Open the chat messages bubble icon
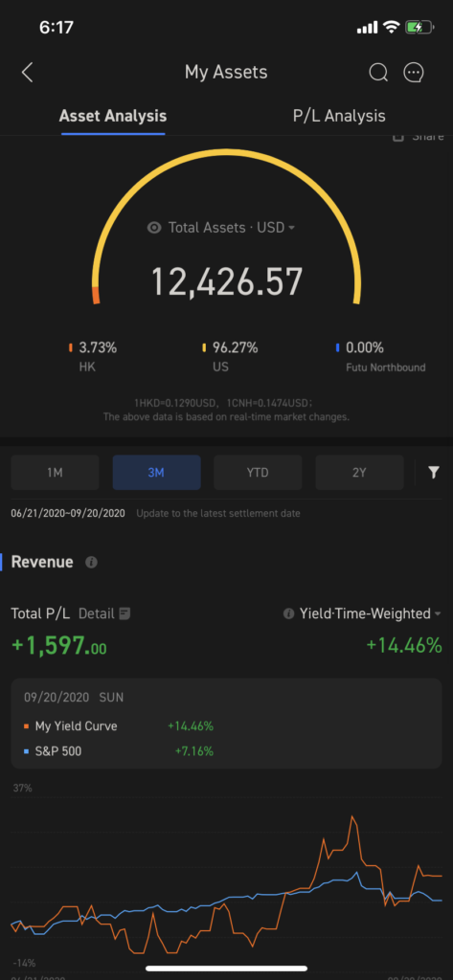 pyautogui.click(x=414, y=73)
